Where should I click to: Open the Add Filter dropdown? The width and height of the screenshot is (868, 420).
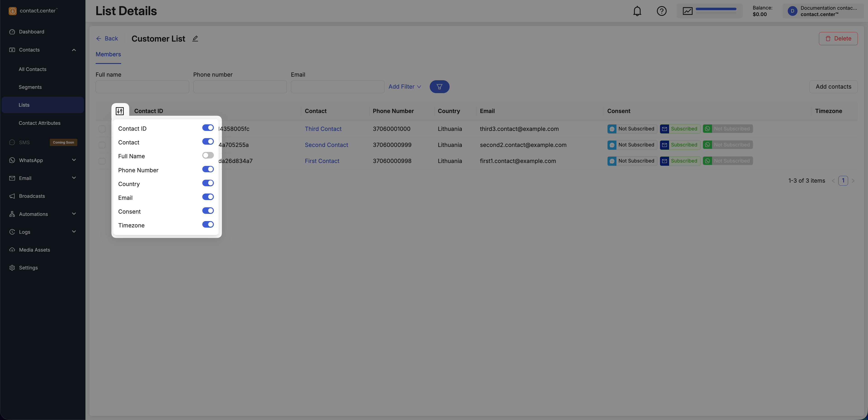[x=404, y=87]
